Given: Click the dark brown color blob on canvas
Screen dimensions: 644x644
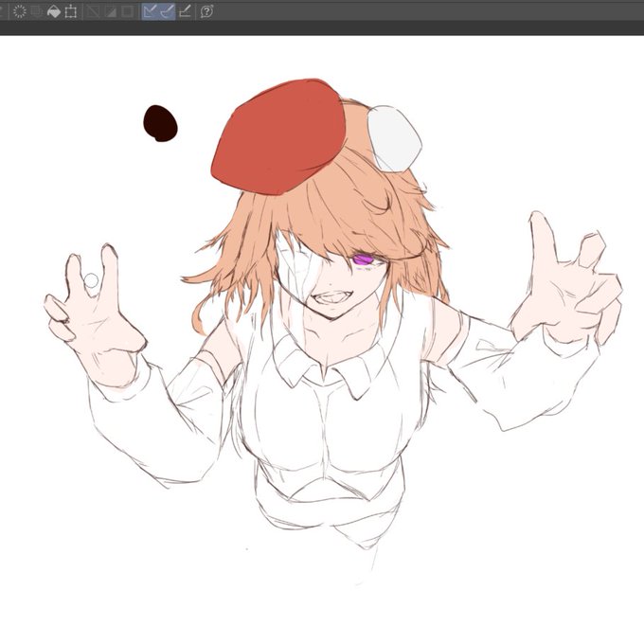Looking at the screenshot, I should click(x=161, y=123).
